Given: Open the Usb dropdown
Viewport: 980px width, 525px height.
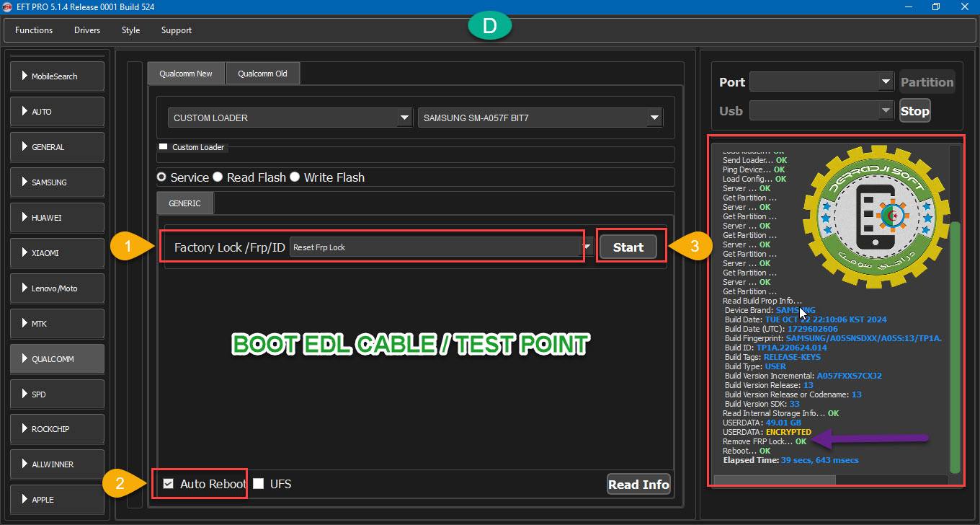Looking at the screenshot, I should tap(821, 111).
